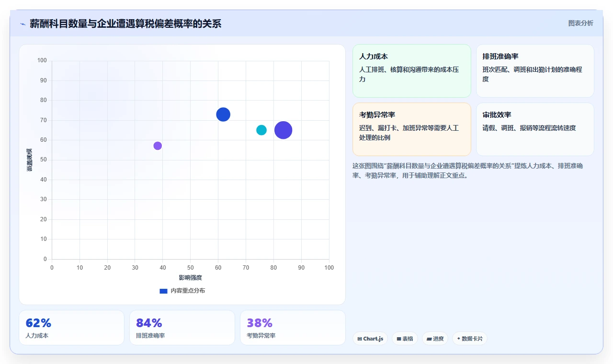This screenshot has width=613, height=364.
Task: Click the 进度 tag
Action: 435,339
